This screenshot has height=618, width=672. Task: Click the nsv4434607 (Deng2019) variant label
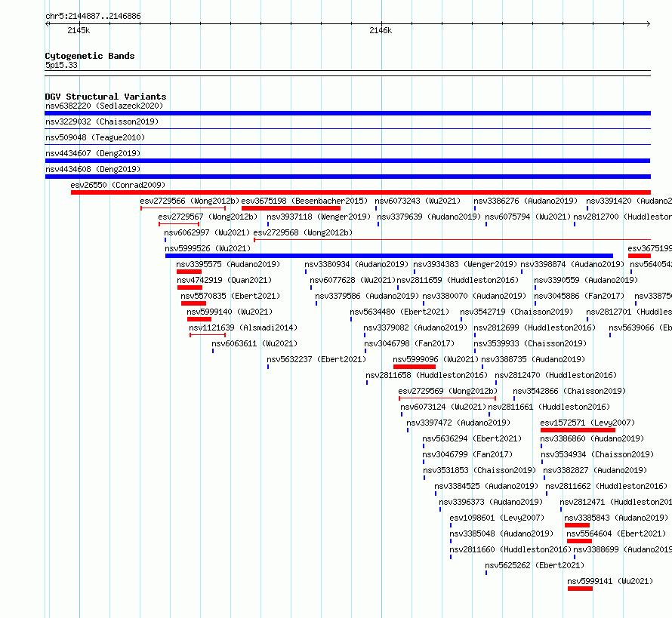tap(93, 153)
